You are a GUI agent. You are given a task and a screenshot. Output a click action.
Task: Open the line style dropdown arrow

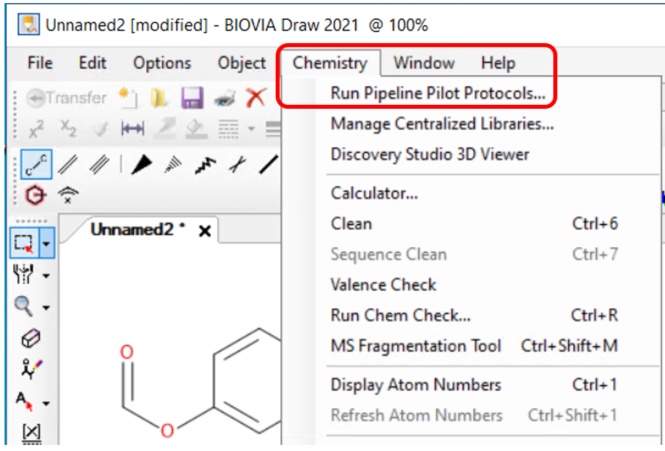click(x=251, y=129)
